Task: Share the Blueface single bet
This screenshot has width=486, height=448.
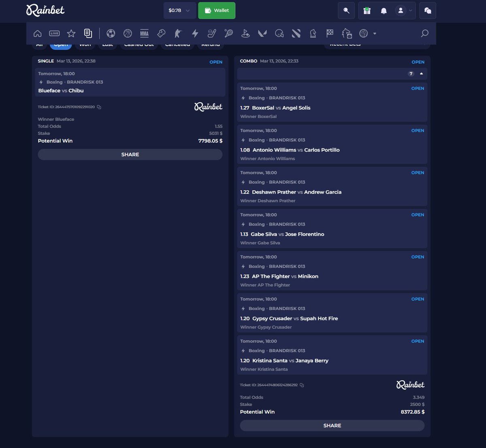Action: [130, 154]
